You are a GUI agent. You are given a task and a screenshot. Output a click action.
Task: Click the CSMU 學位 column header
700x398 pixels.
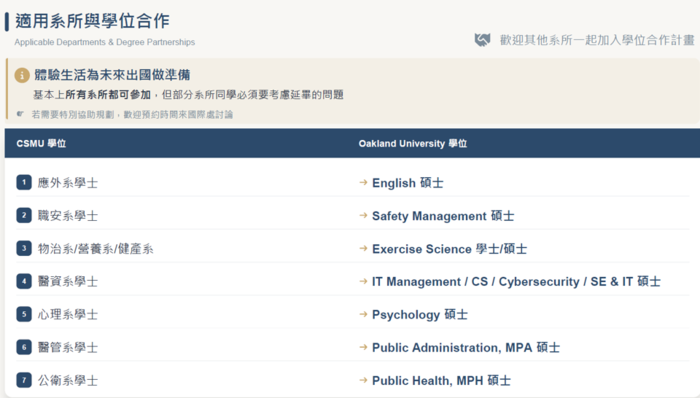click(41, 144)
